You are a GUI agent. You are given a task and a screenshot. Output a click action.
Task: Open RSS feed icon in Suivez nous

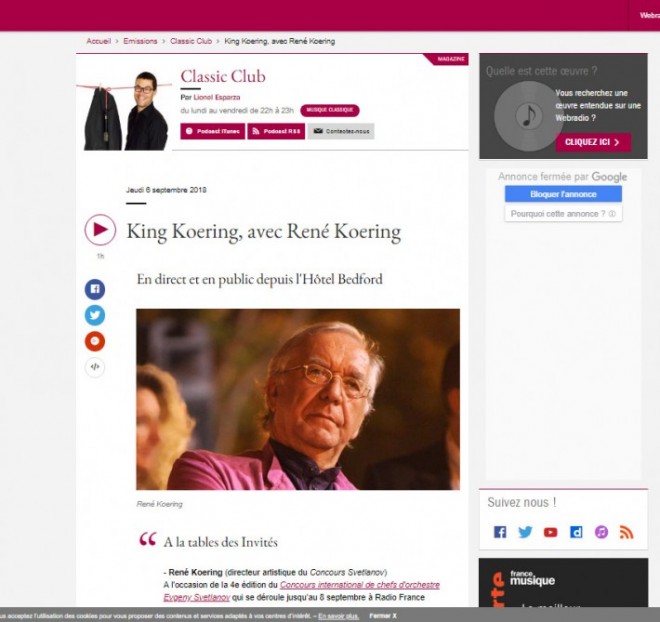(626, 532)
